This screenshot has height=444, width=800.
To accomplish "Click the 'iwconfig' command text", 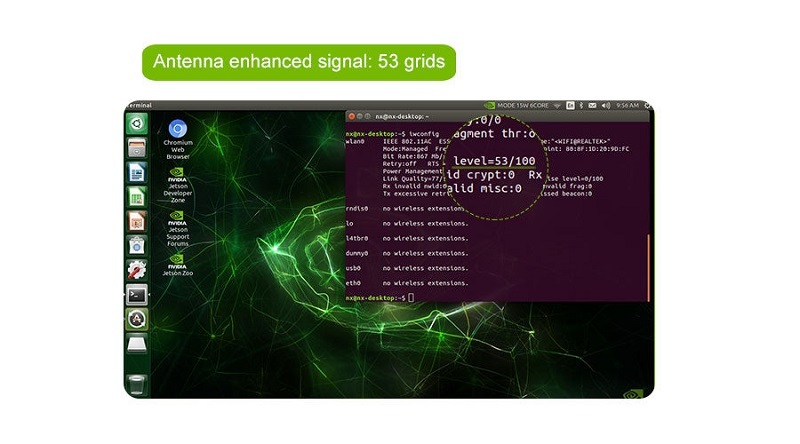I will (423, 134).
